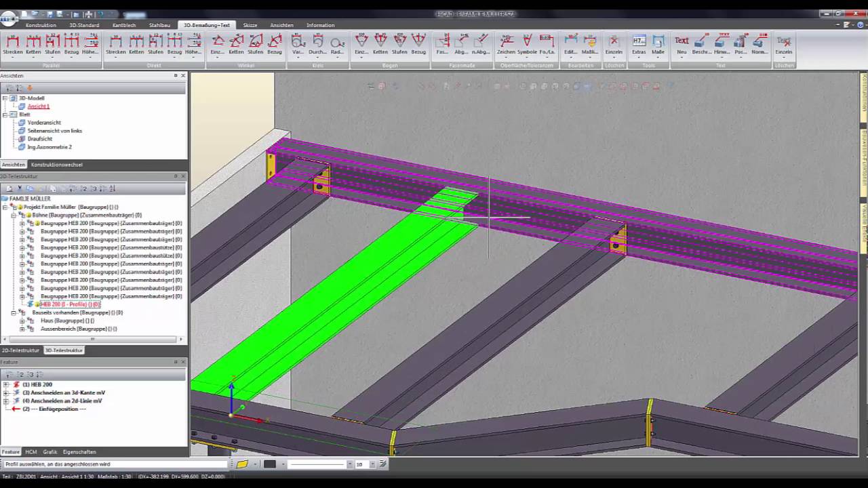Viewport: 868px width, 488px height.
Task: Select Stufen tool in Parallel group
Action: [x=53, y=45]
